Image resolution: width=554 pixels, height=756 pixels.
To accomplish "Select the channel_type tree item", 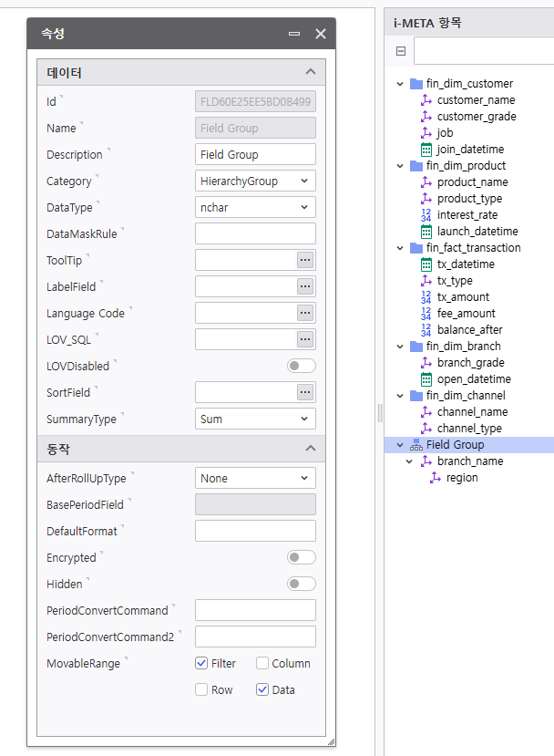I will [469, 429].
